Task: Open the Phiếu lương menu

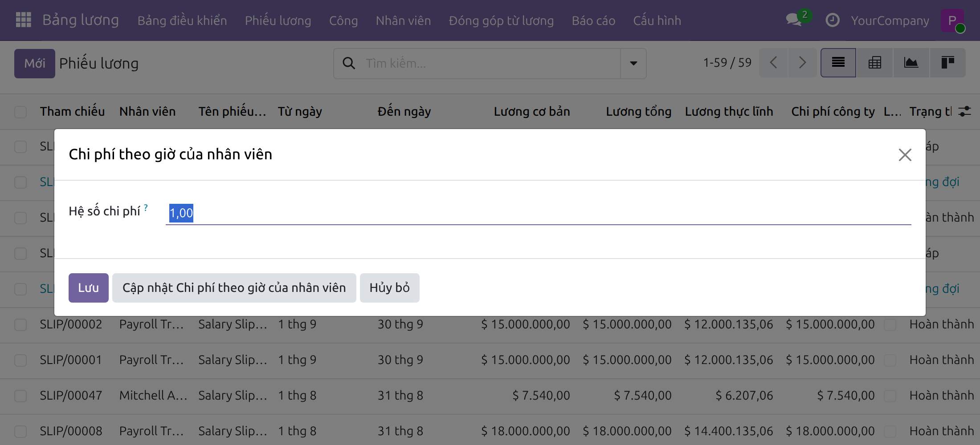Action: [x=278, y=20]
